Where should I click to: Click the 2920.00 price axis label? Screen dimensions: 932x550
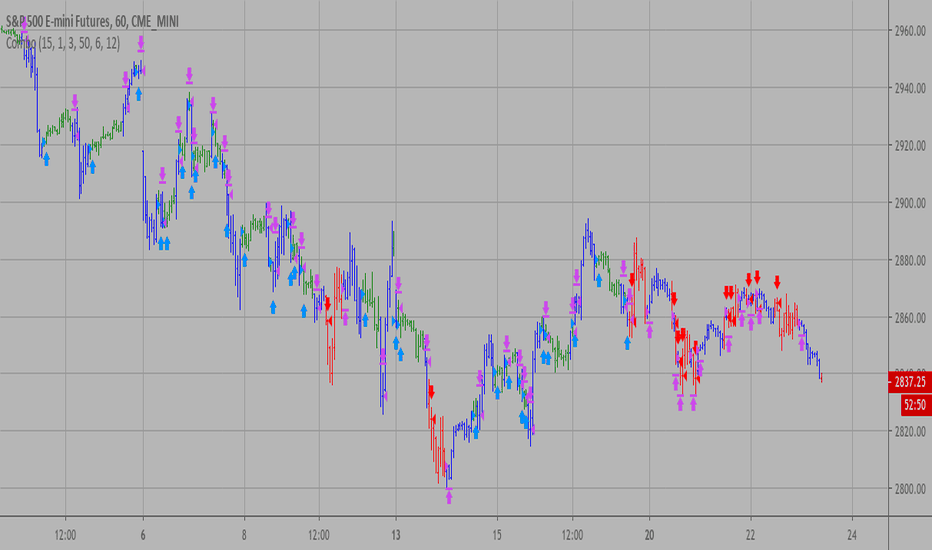click(910, 146)
